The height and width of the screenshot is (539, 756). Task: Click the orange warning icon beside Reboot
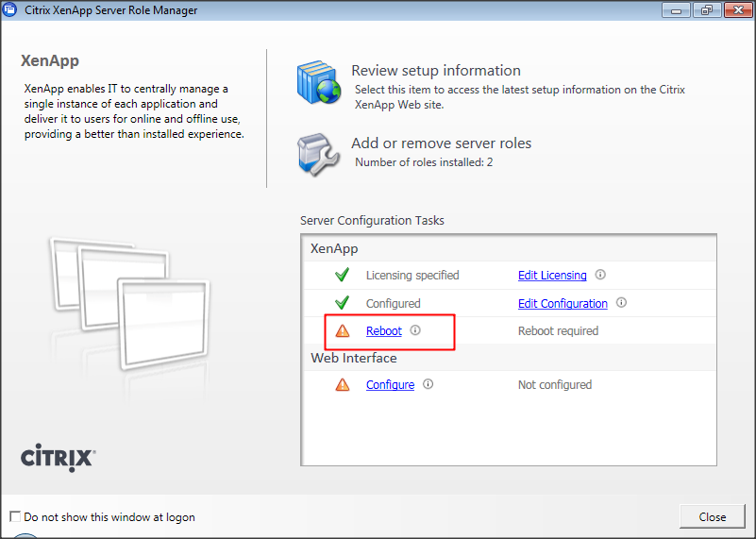pos(343,331)
